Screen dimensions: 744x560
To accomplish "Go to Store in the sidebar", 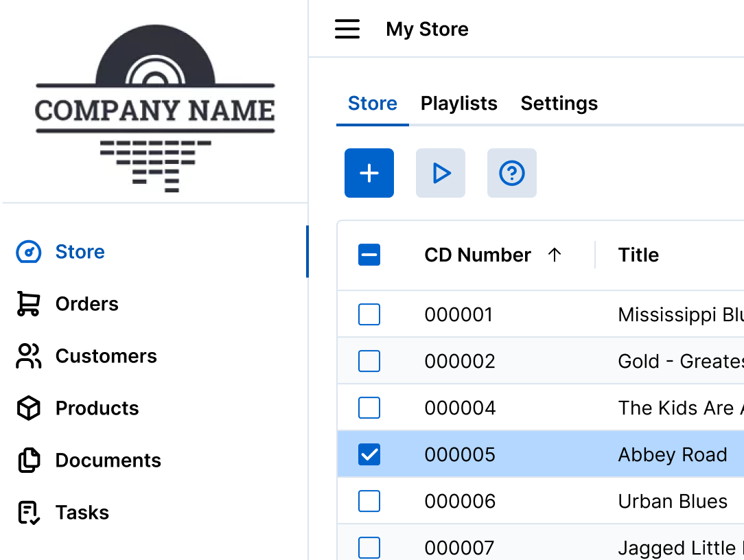I will click(x=80, y=252).
